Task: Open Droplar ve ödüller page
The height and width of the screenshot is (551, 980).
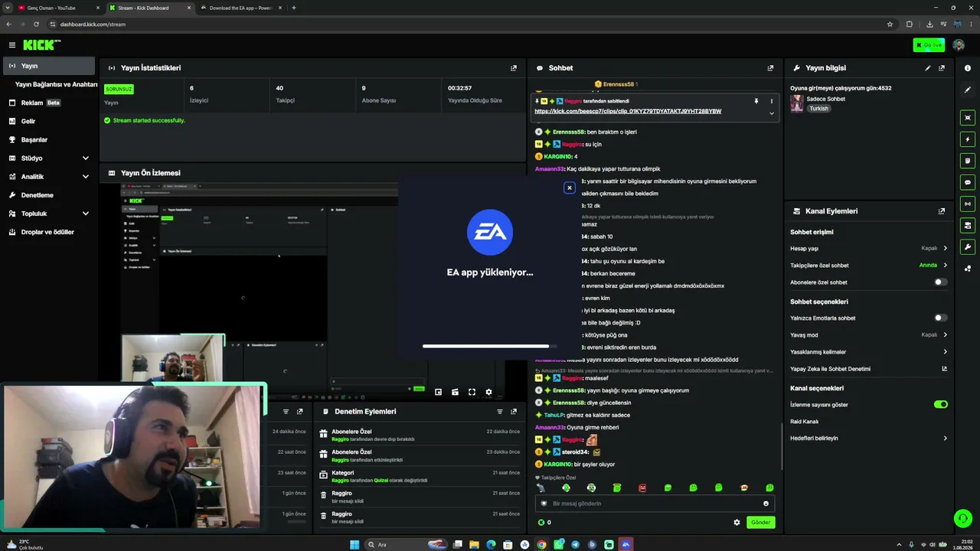Action: pyautogui.click(x=47, y=232)
